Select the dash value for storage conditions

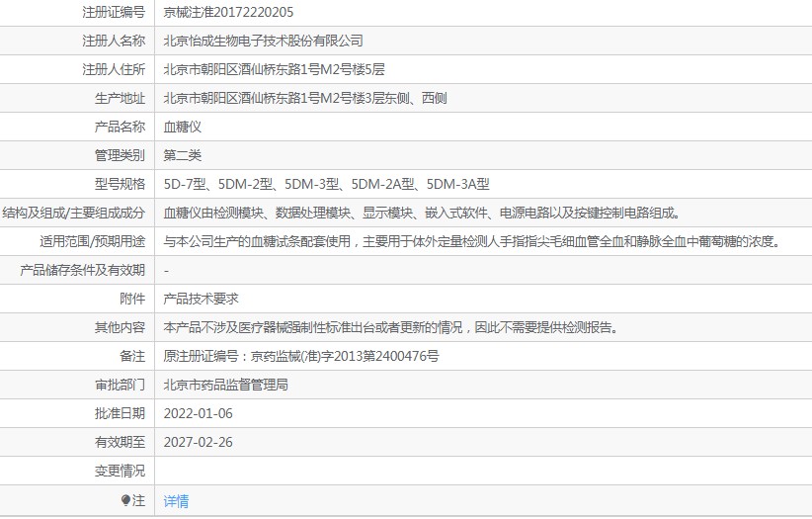point(166,271)
